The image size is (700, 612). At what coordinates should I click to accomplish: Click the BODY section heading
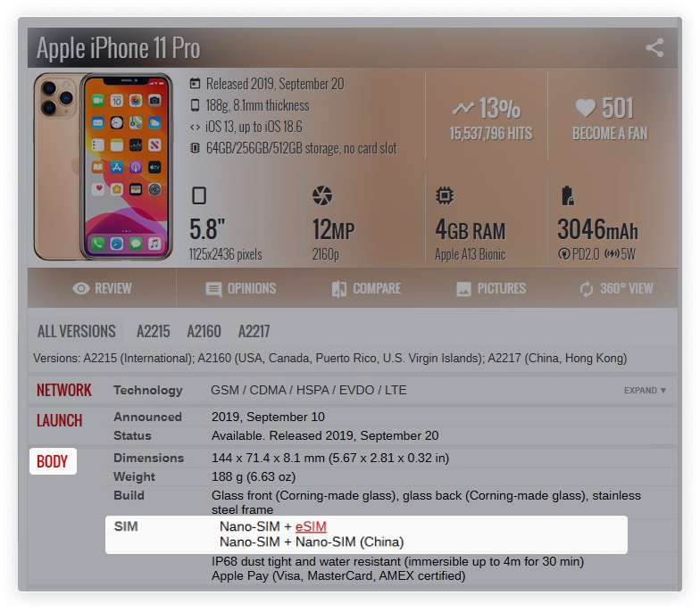[52, 461]
